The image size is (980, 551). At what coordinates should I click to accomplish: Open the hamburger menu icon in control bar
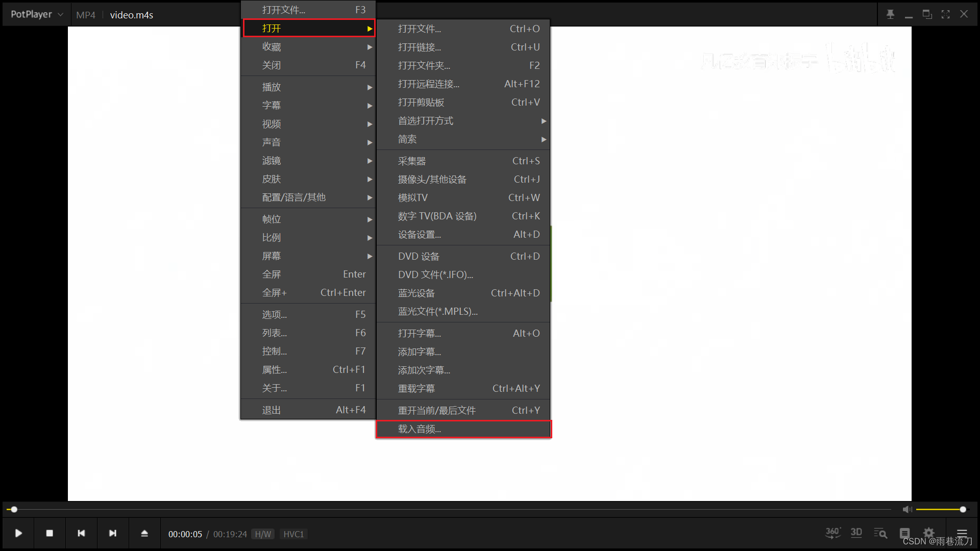(x=962, y=533)
